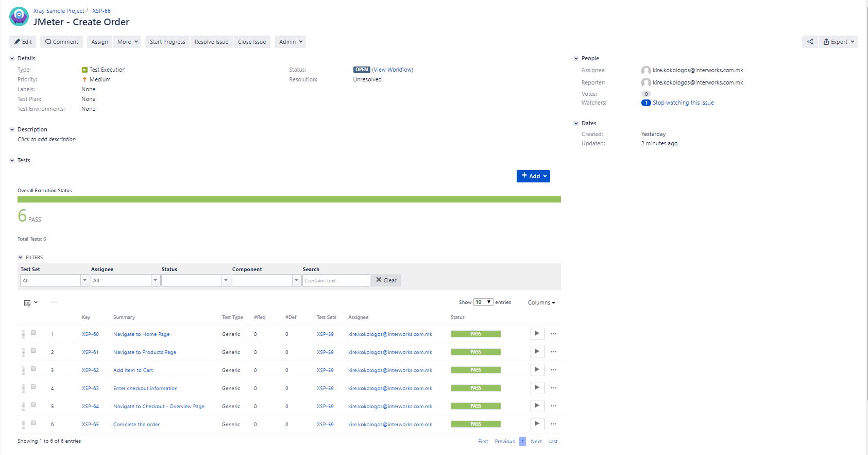The height and width of the screenshot is (455, 868).
Task: Click assignee avatar in People section
Action: pos(646,71)
